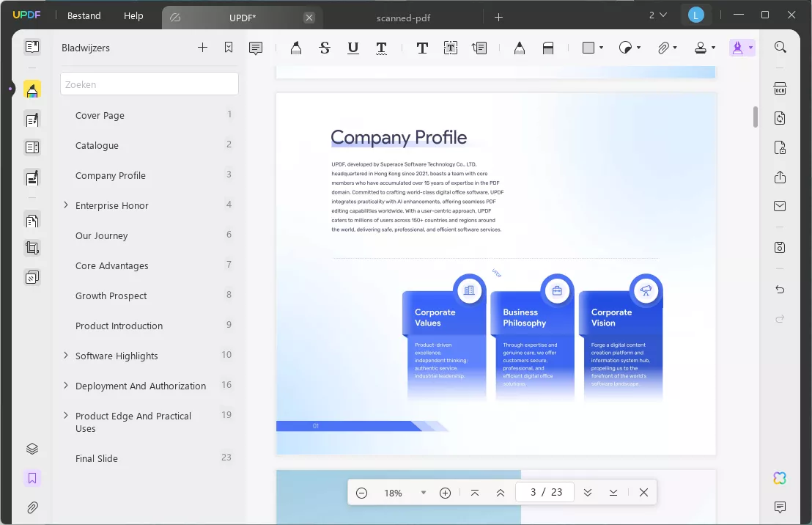This screenshot has height=525, width=812.
Task: Select the Text Box tool
Action: coord(451,48)
